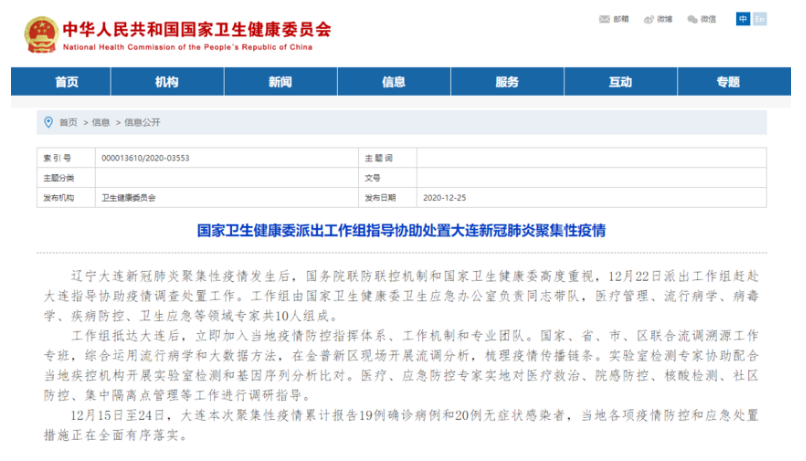
Task: Click index number 000013610/2020-03553
Action: point(146,158)
